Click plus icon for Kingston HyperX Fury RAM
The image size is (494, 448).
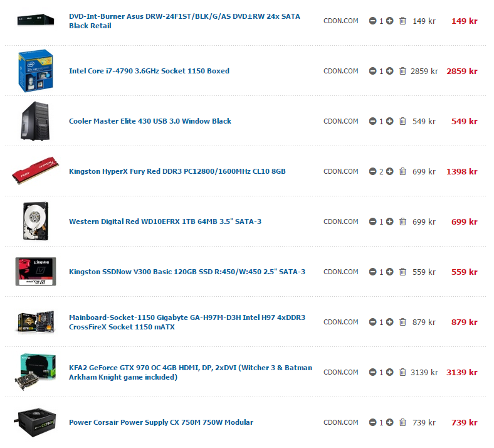(390, 171)
